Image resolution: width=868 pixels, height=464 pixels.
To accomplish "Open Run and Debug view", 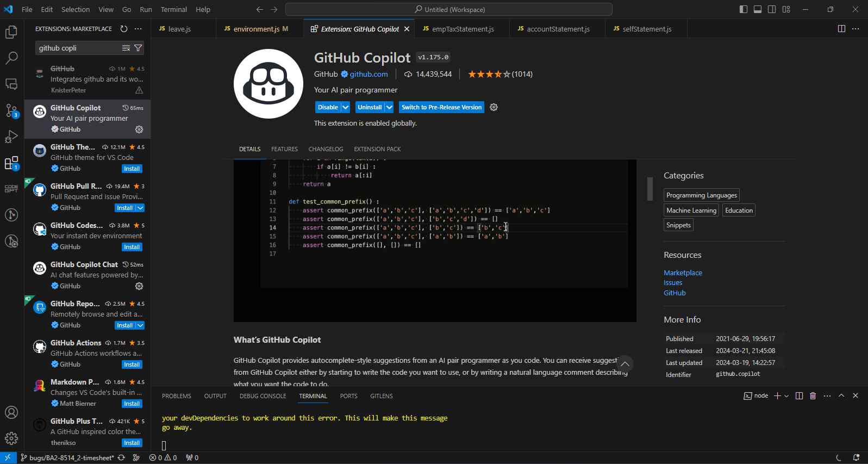I will tap(11, 137).
